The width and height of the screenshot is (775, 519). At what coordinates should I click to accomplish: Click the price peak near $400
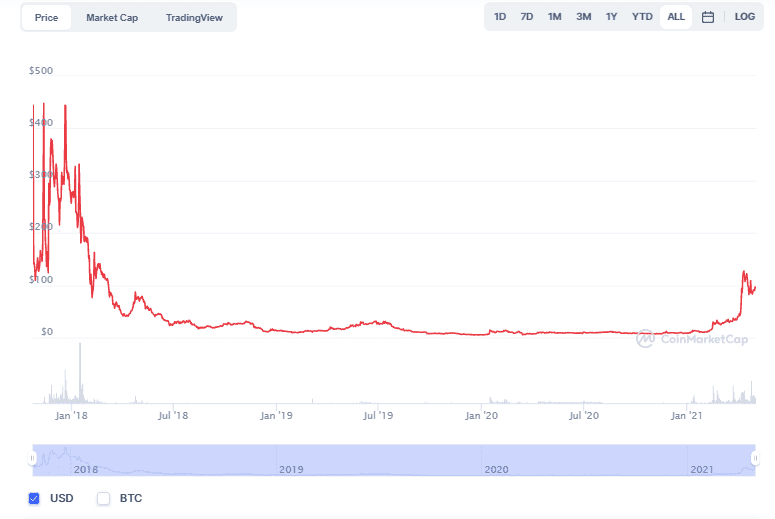(65, 106)
